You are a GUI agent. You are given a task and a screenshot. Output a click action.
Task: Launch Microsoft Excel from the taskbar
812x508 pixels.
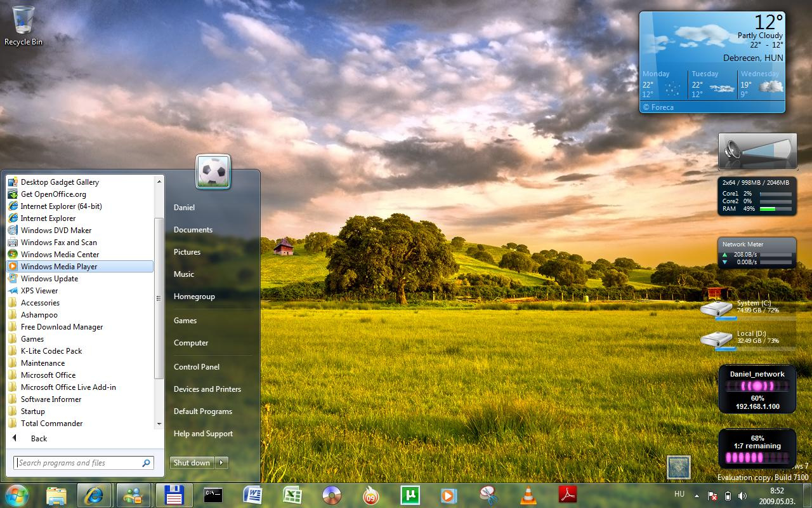(291, 495)
